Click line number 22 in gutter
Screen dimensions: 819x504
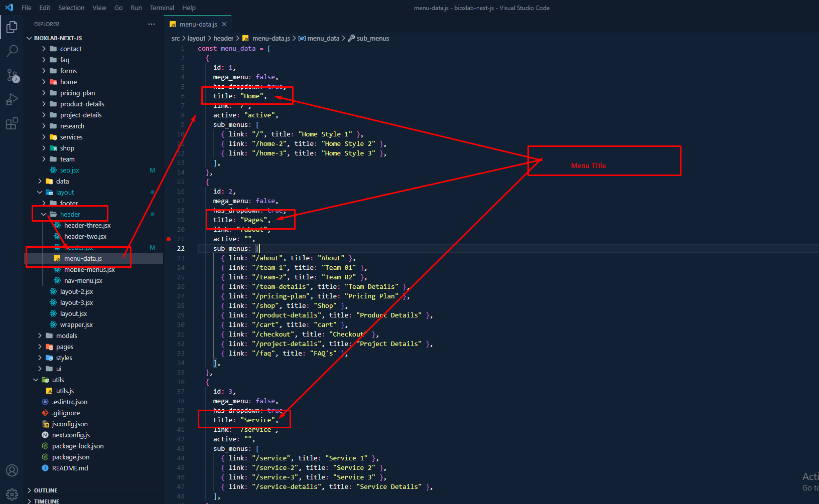point(181,249)
